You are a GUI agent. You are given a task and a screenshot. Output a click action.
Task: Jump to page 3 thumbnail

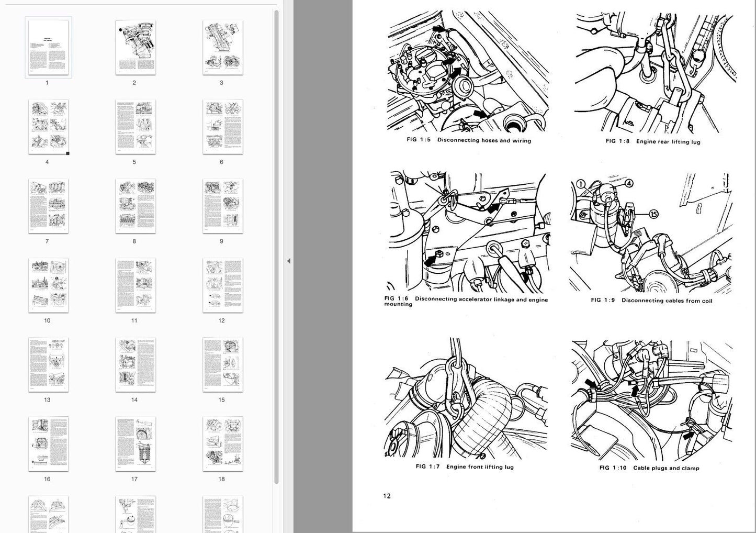[x=222, y=48]
